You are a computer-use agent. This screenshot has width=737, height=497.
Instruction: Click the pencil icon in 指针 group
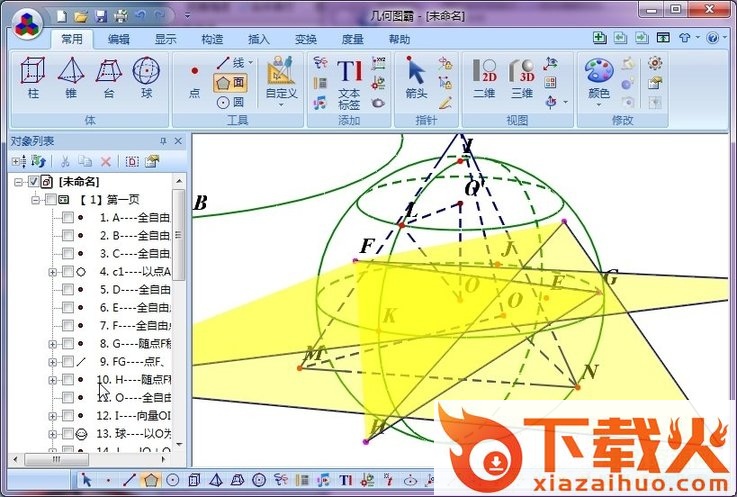pyautogui.click(x=445, y=103)
